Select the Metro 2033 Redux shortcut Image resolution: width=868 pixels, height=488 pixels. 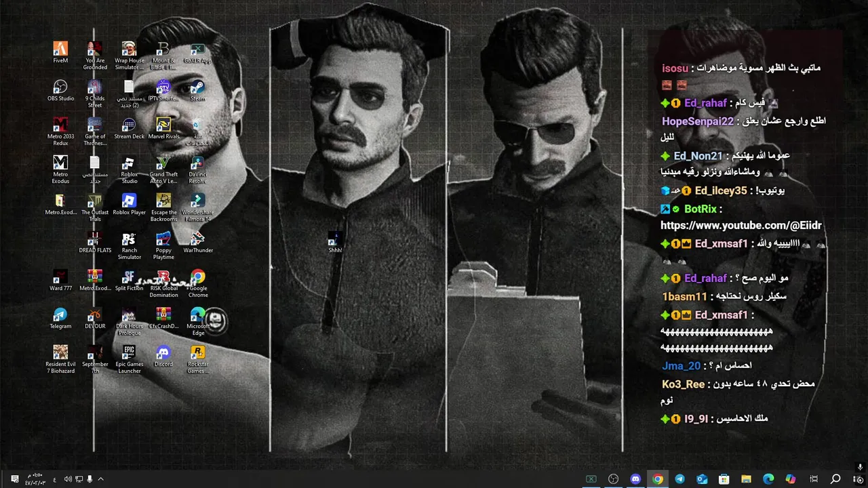(x=60, y=132)
